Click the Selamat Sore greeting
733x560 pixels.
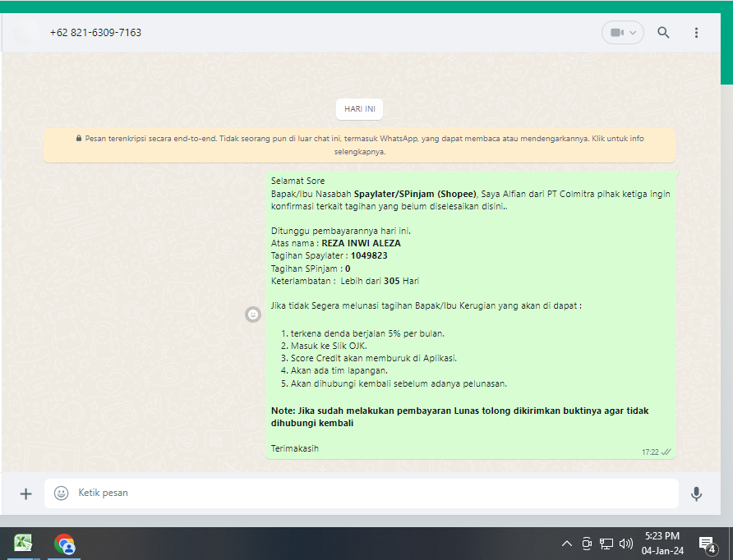[297, 181]
